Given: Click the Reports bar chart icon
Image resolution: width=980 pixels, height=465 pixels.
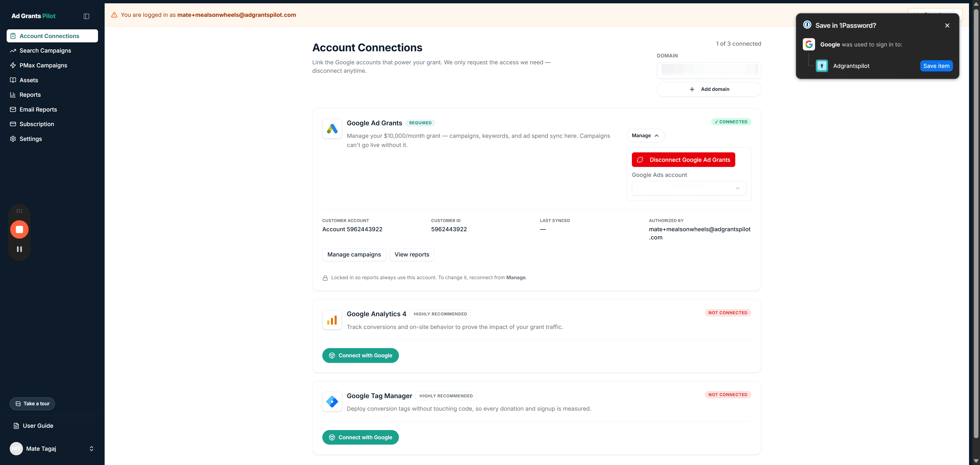Looking at the screenshot, I should [13, 95].
